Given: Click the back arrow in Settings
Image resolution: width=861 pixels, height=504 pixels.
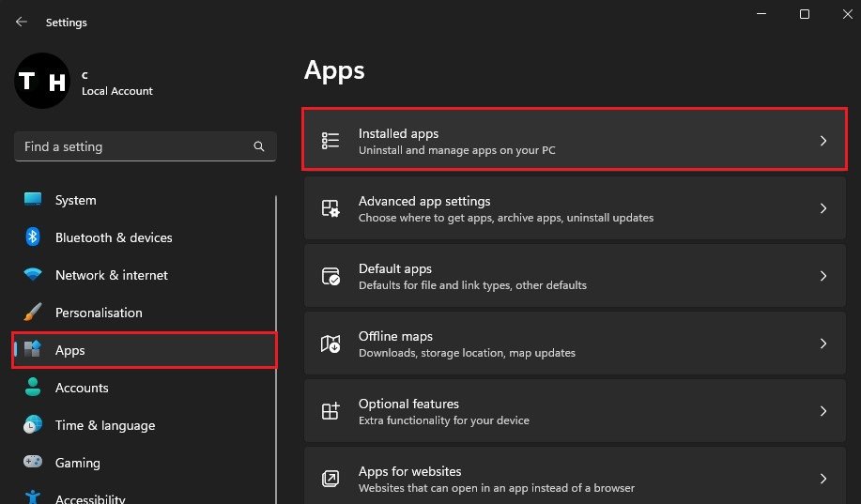Looking at the screenshot, I should [x=22, y=22].
